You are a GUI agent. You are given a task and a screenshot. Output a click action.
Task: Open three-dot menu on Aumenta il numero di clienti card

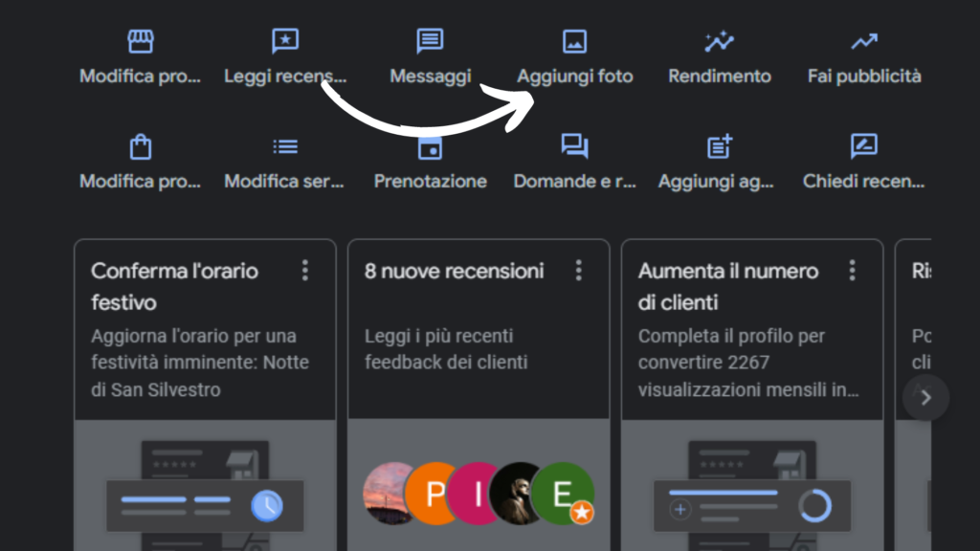coord(852,271)
